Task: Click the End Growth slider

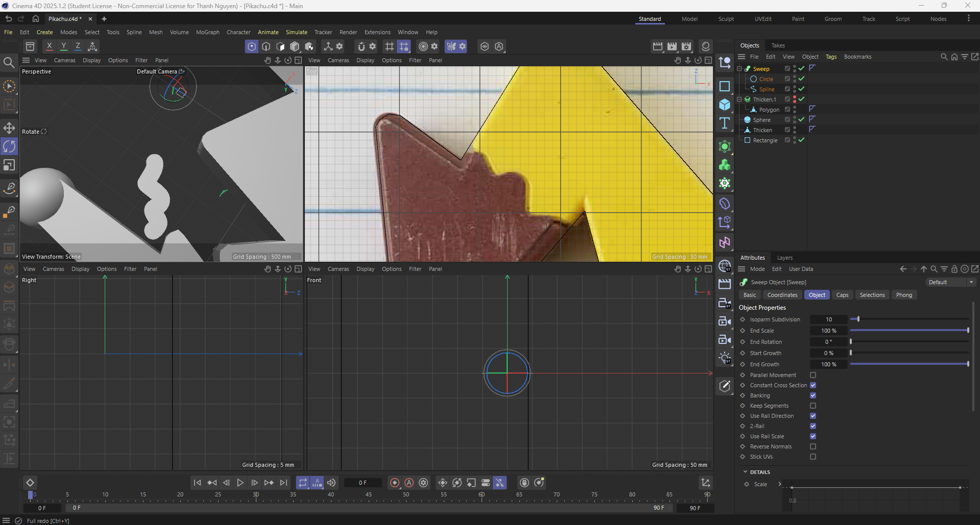Action: point(909,364)
